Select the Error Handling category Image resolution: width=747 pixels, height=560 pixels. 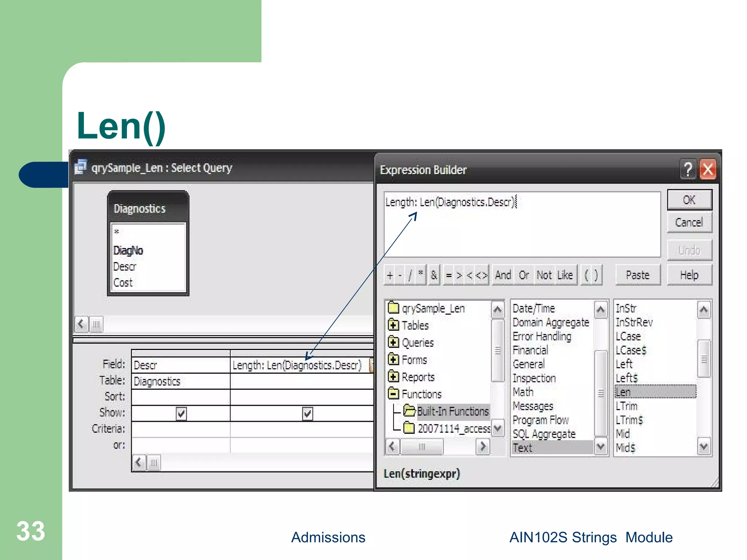(x=542, y=336)
